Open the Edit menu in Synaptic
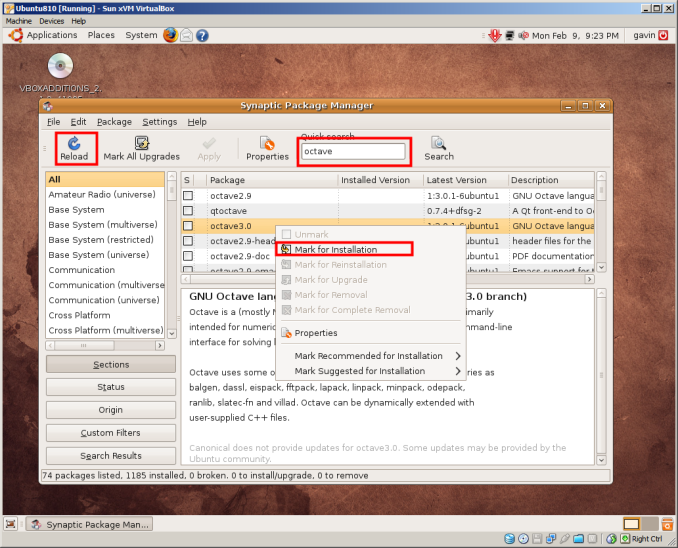 [x=78, y=122]
